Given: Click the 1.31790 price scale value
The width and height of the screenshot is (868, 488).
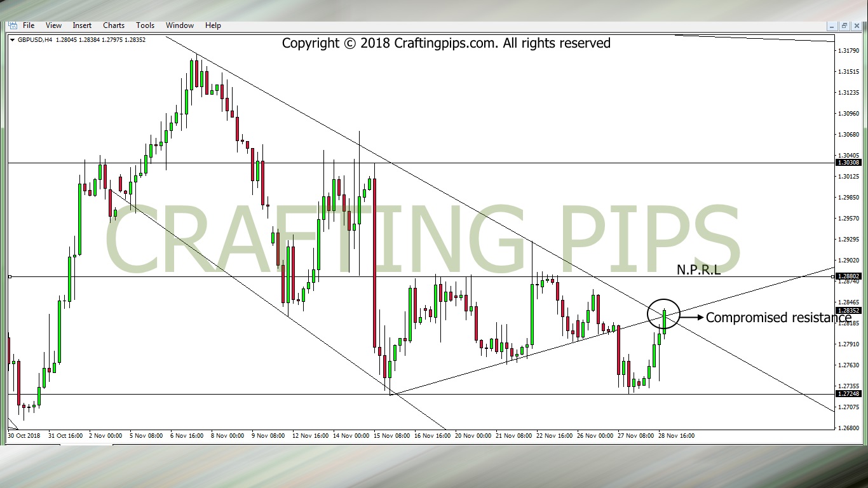Looking at the screenshot, I should (848, 50).
